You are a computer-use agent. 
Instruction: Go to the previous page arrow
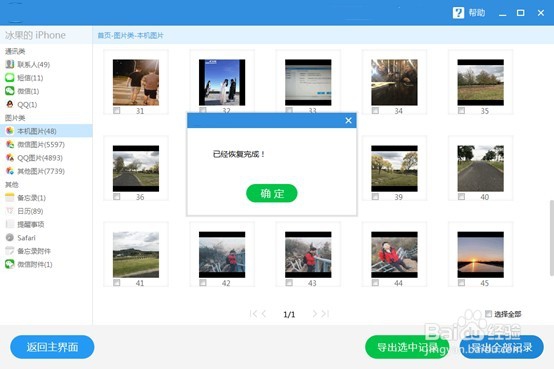point(264,314)
